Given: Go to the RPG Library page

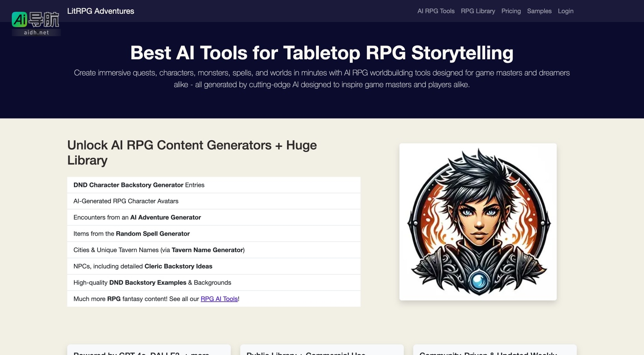Looking at the screenshot, I should (478, 11).
